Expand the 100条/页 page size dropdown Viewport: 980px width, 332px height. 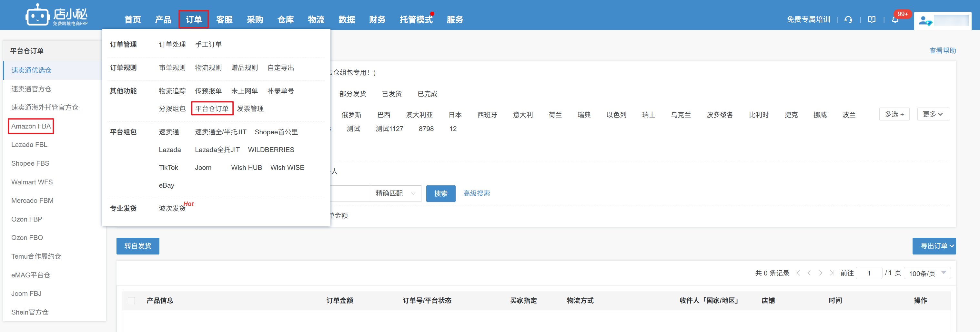click(927, 273)
